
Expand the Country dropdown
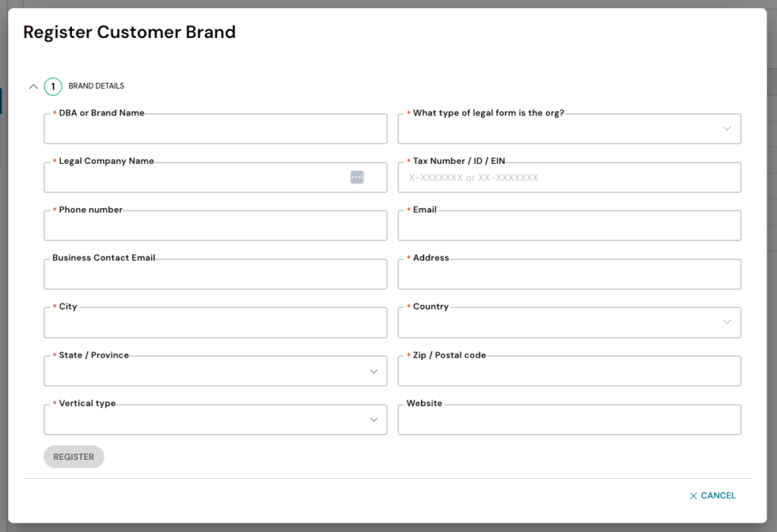pyautogui.click(x=569, y=323)
